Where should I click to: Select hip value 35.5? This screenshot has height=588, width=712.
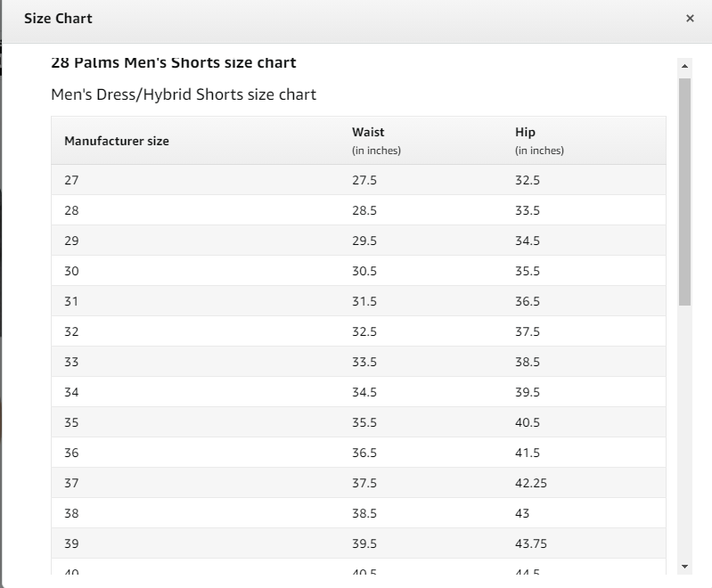[528, 271]
